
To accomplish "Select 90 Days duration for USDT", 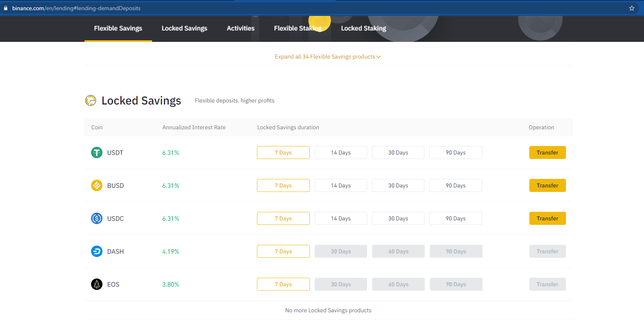I will click(456, 152).
